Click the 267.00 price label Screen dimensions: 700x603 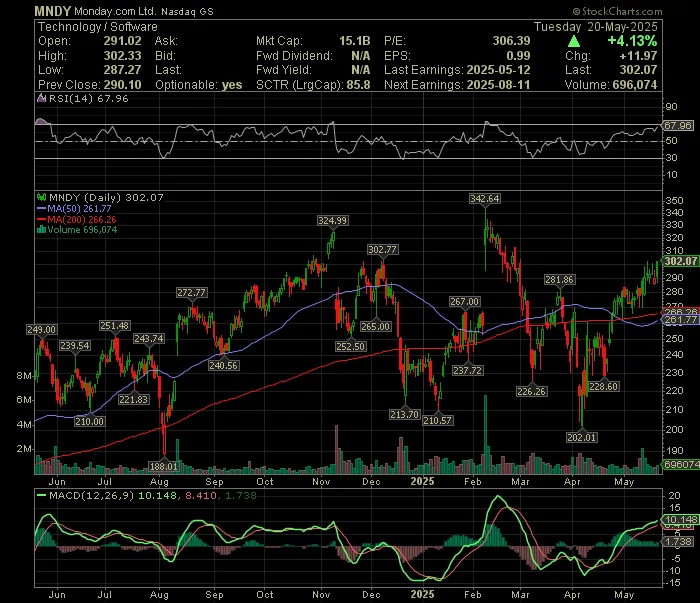click(464, 302)
